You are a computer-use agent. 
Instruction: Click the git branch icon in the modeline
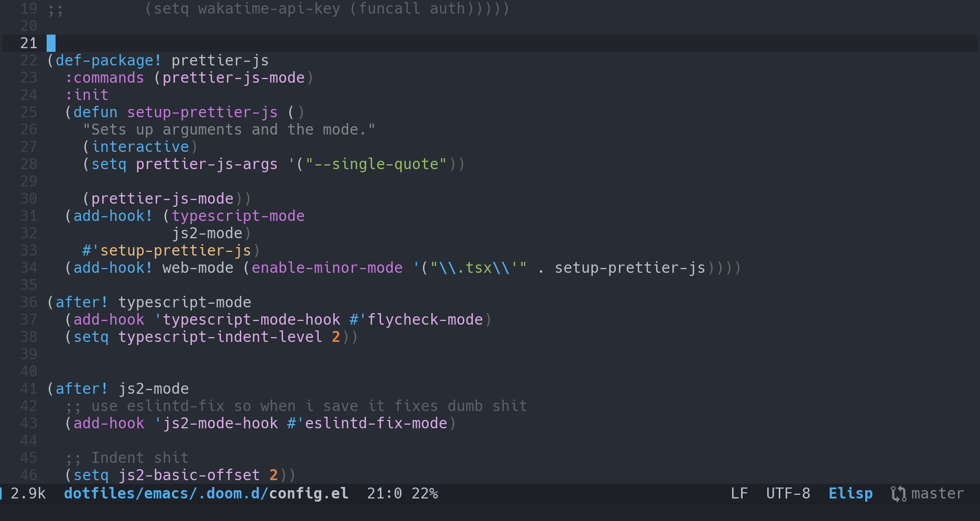[897, 493]
